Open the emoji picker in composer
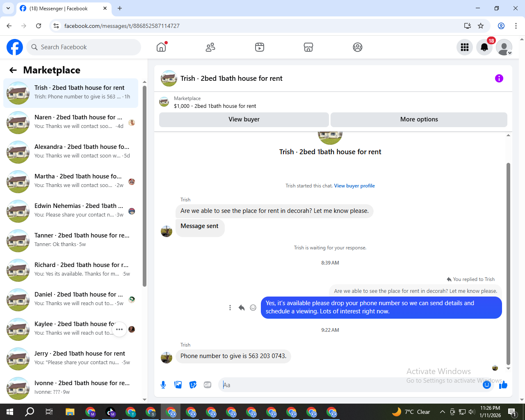 (x=487, y=385)
